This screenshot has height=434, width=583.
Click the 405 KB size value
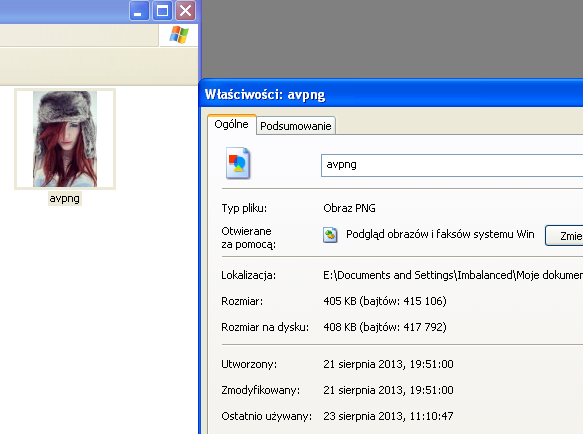[x=385, y=301]
